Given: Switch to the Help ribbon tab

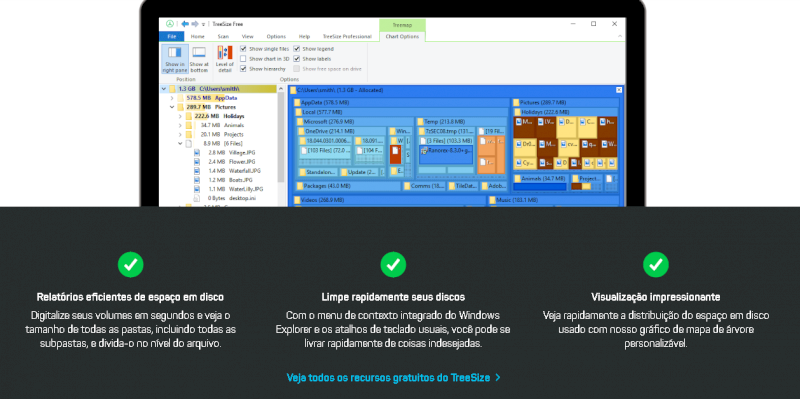Looking at the screenshot, I should point(304,37).
